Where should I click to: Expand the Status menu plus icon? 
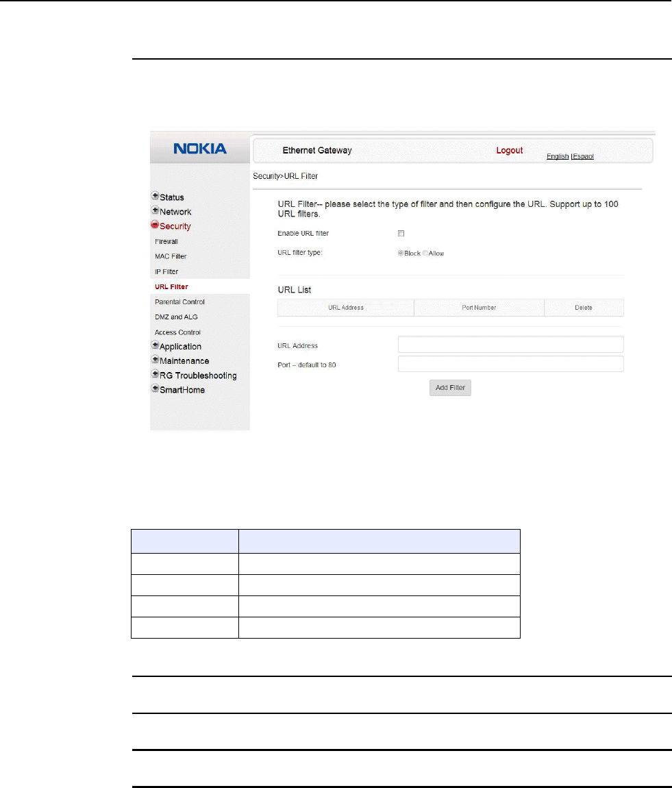coord(155,196)
